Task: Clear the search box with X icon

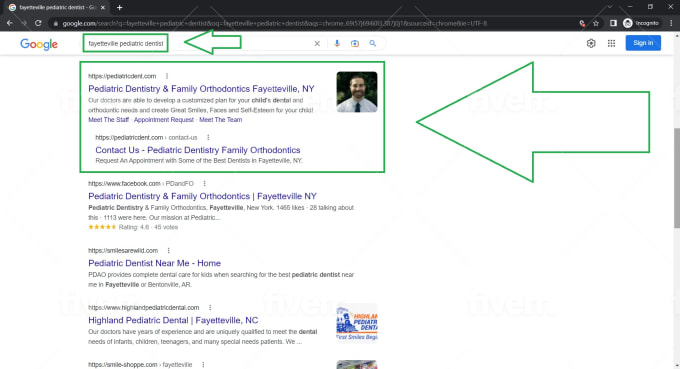Action: point(317,43)
